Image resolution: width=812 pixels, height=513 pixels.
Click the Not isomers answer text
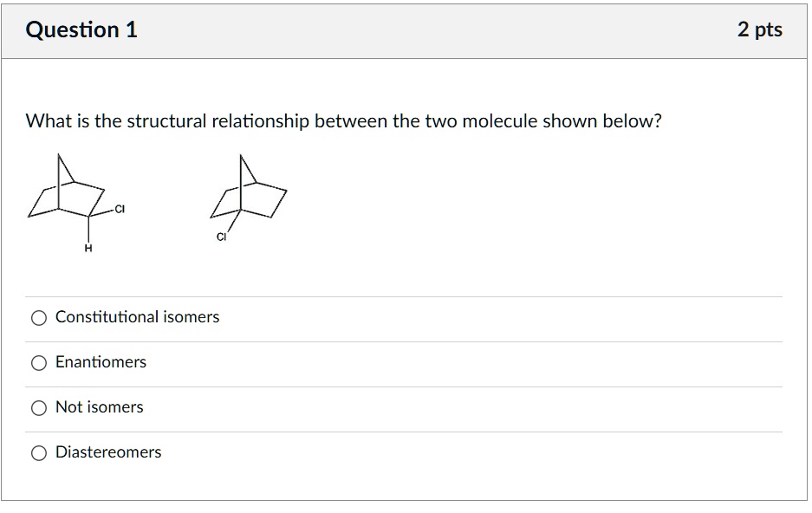[99, 407]
